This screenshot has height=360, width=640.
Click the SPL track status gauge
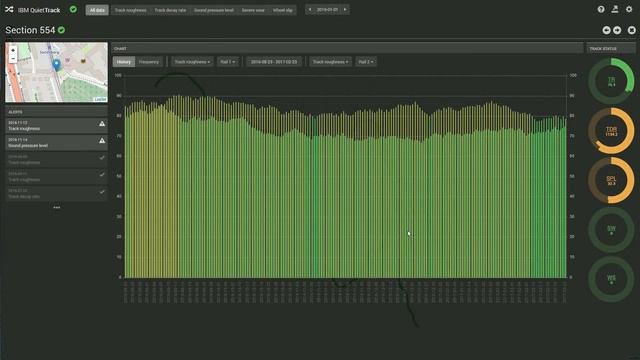pyautogui.click(x=611, y=180)
